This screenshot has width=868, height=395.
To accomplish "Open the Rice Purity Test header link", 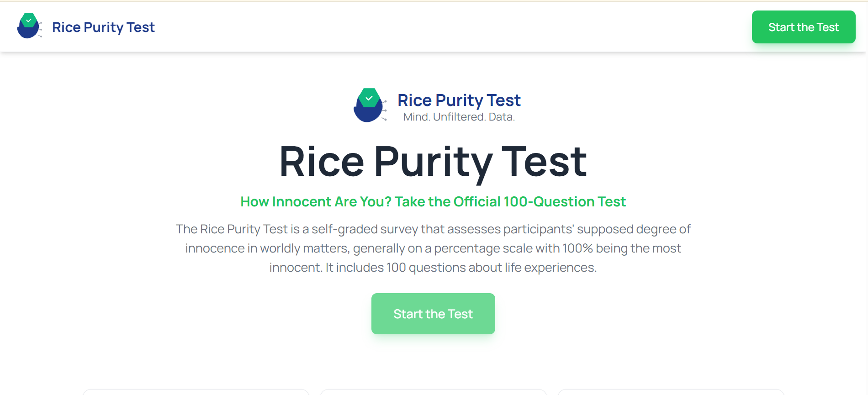I will tap(104, 27).
